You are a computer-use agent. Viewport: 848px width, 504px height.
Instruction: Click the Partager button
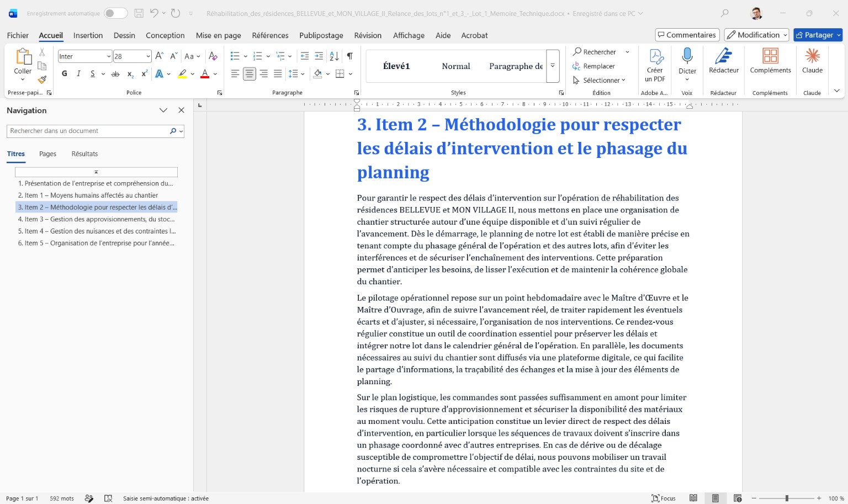point(818,35)
